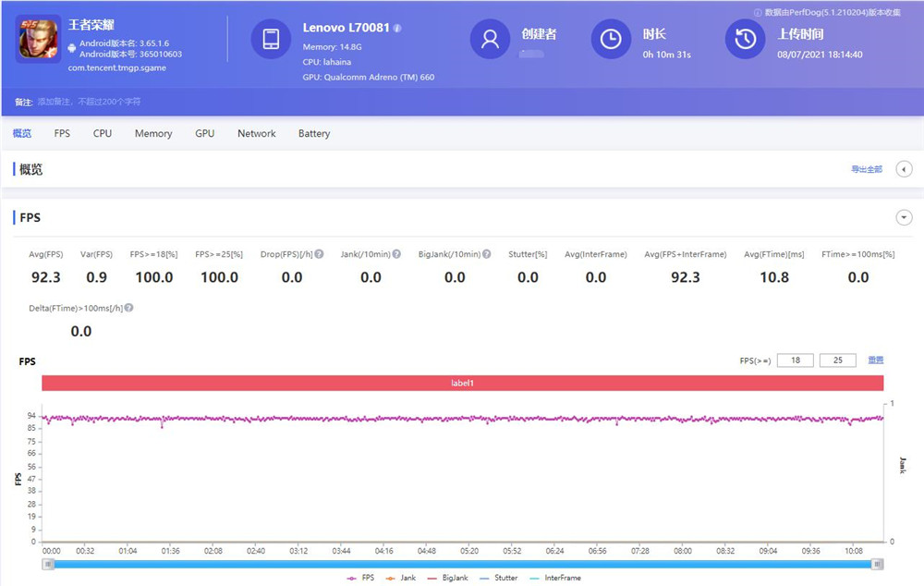
Task: Click the device tablet icon
Action: tap(271, 39)
